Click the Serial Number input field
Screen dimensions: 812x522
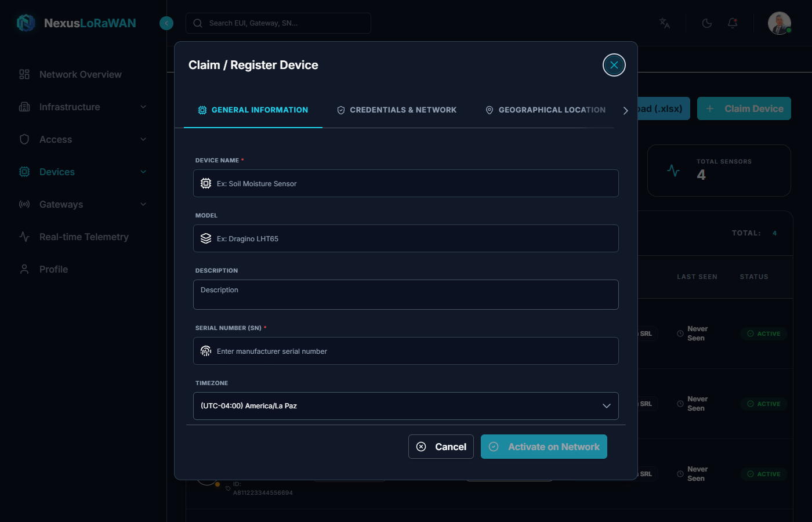pyautogui.click(x=406, y=351)
